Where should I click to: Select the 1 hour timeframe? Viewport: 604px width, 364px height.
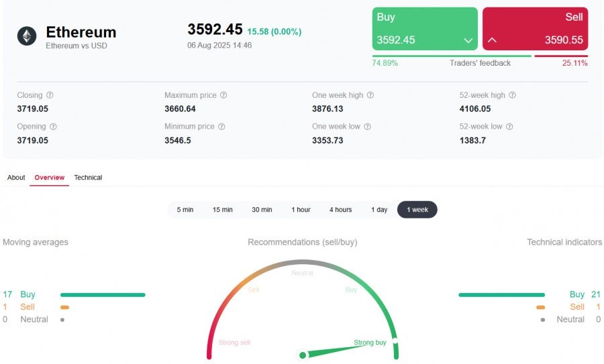301,210
